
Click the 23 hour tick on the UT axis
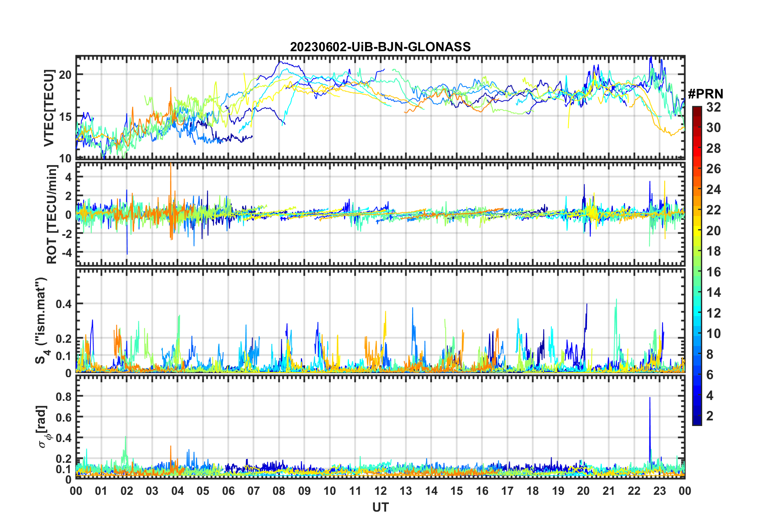pos(659,491)
